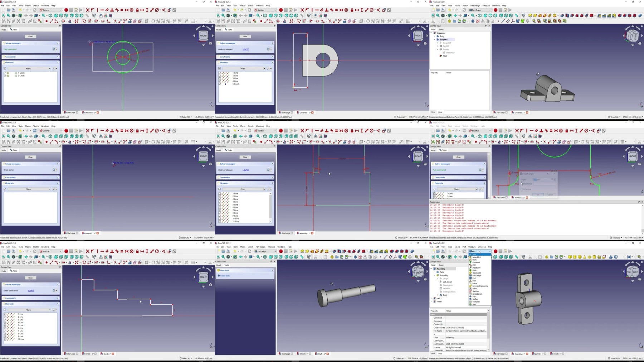Choose Assembly 4 from open workbench list
This screenshot has height=362, width=644.
click(x=478, y=257)
